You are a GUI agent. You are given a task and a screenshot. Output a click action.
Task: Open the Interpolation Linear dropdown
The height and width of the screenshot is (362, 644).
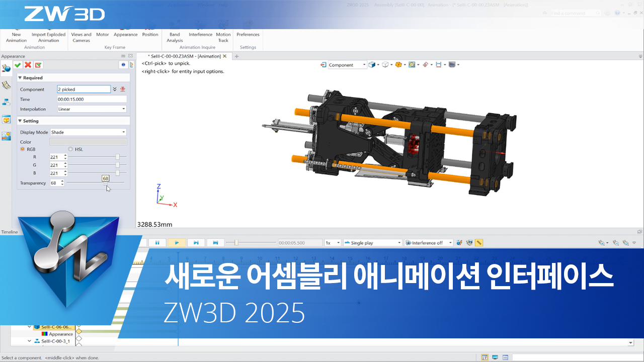point(92,109)
